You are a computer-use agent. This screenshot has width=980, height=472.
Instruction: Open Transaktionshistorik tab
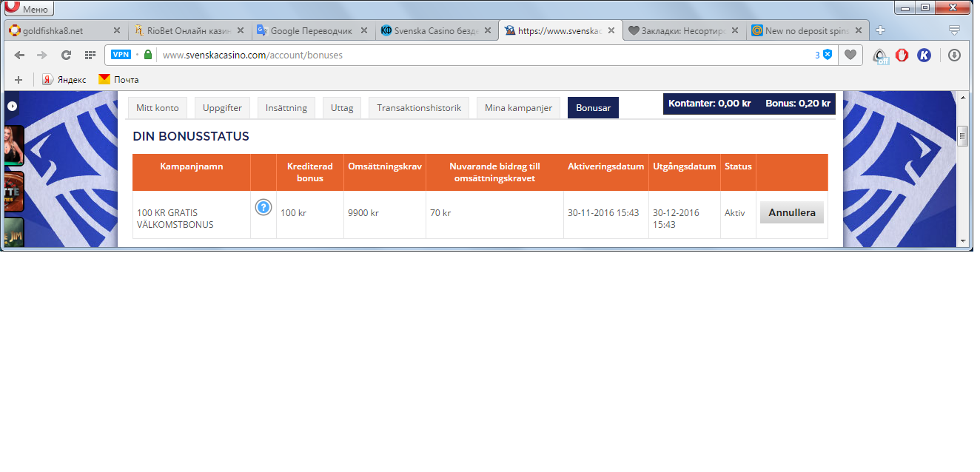point(419,108)
